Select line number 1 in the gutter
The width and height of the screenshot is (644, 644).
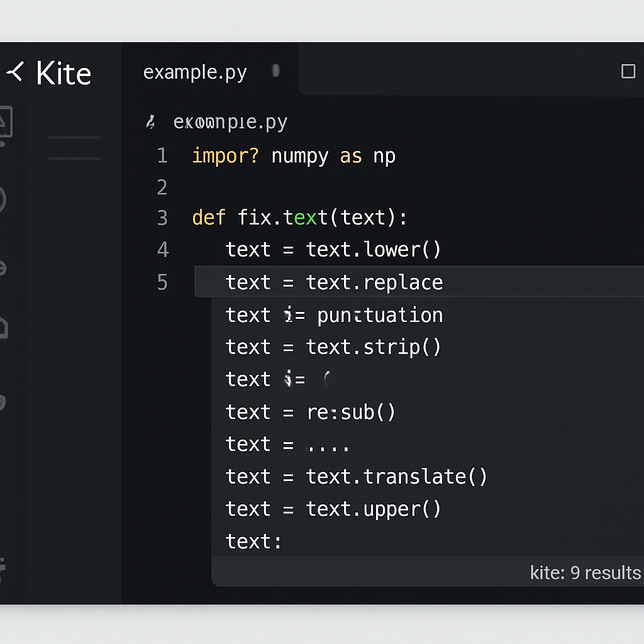coord(162,156)
